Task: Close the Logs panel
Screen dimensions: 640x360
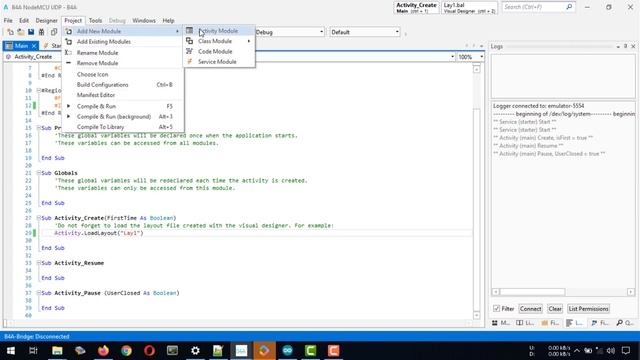Action: [x=633, y=47]
